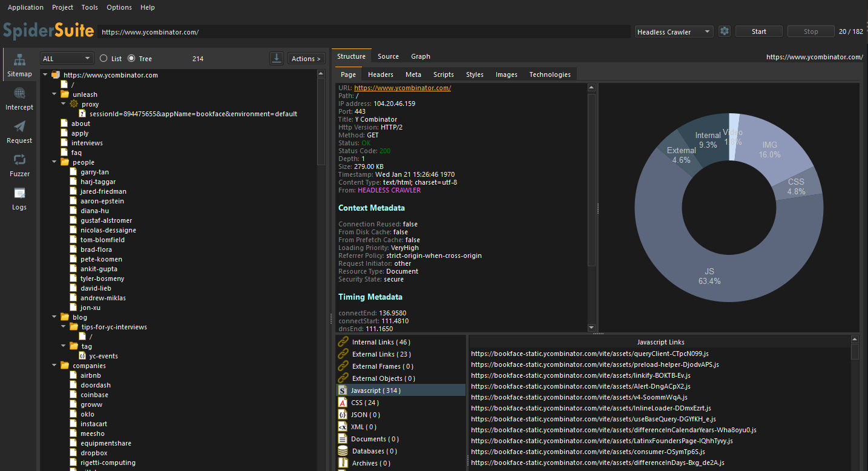
Task: Open crawler settings gear icon
Action: (724, 31)
